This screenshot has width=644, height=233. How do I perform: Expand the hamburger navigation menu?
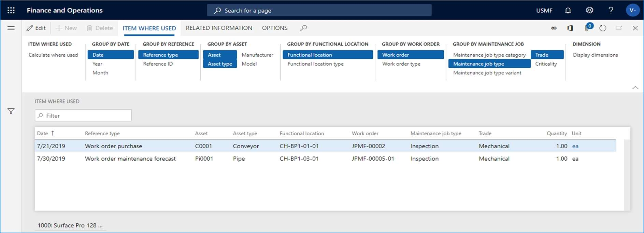pyautogui.click(x=11, y=28)
